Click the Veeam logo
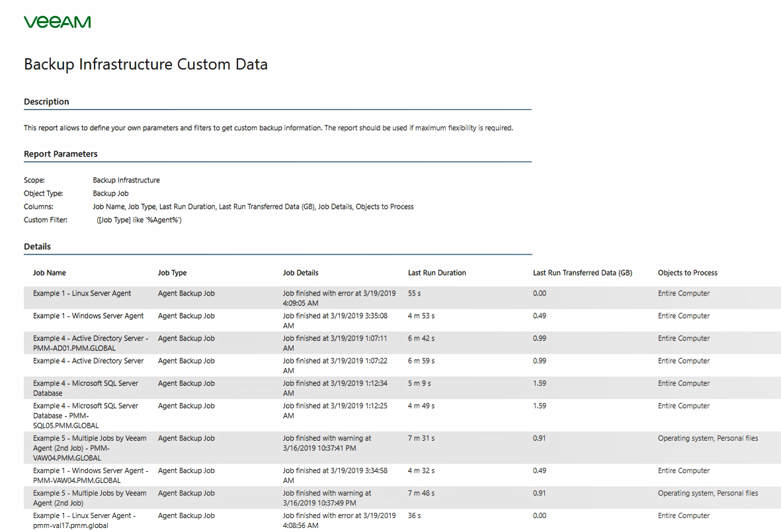Viewport: 781px width, 532px height. point(58,22)
